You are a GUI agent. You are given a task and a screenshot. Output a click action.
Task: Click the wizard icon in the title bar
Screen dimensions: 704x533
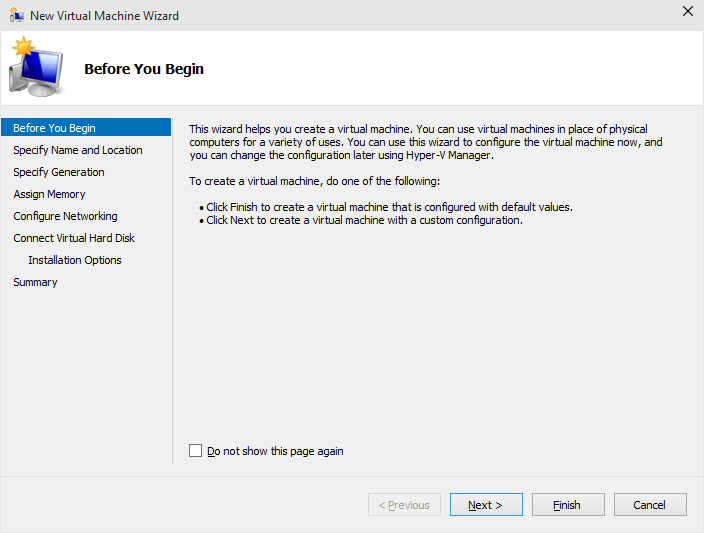tap(16, 15)
